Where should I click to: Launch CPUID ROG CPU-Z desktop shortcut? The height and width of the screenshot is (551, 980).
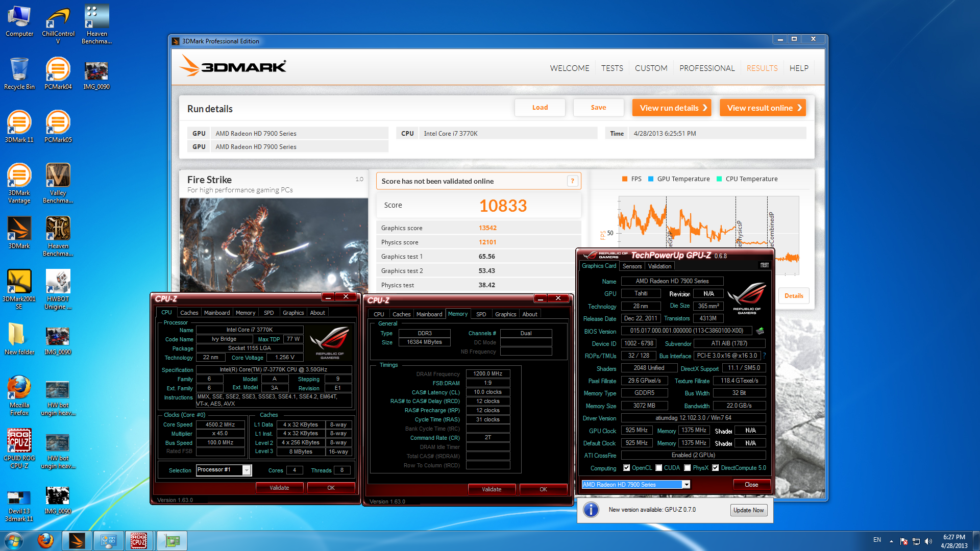click(x=19, y=449)
